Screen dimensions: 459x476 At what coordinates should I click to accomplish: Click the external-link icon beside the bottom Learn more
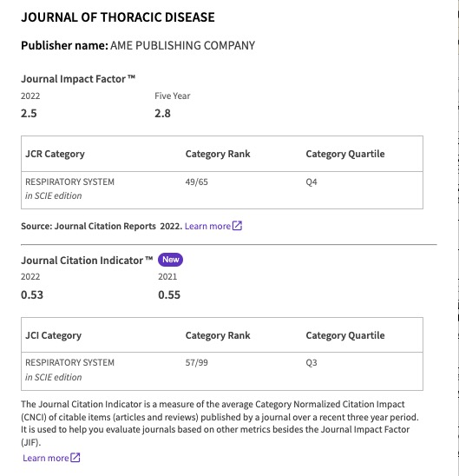pos(75,458)
